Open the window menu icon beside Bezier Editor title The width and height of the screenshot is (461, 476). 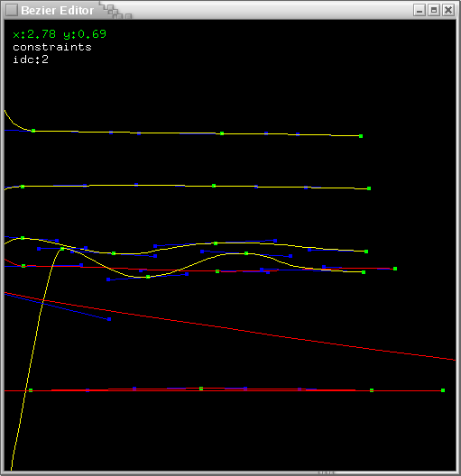[12, 10]
